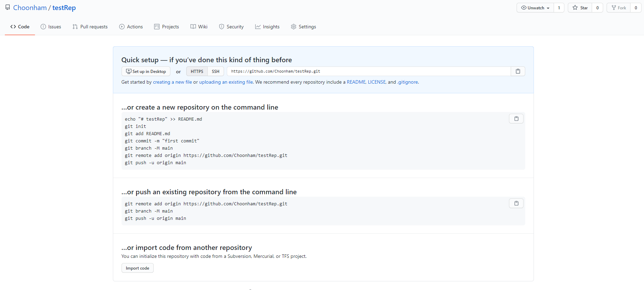Click the watchers count next to Unwatch

tap(559, 8)
